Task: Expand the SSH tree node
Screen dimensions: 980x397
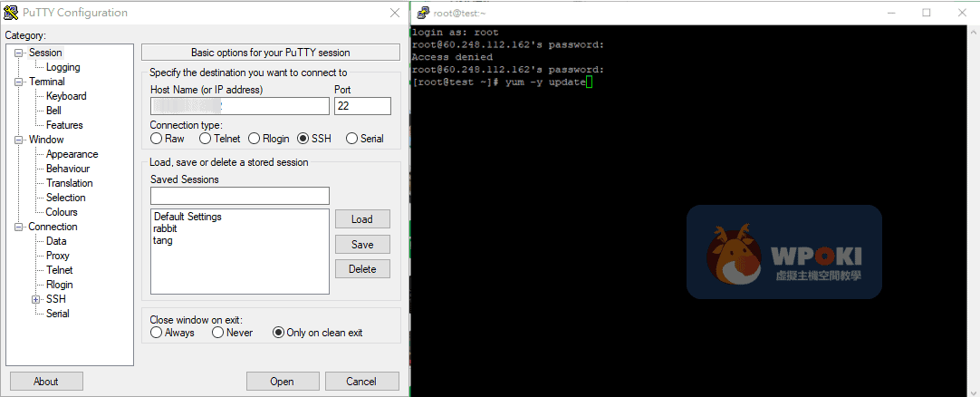Action: point(35,299)
